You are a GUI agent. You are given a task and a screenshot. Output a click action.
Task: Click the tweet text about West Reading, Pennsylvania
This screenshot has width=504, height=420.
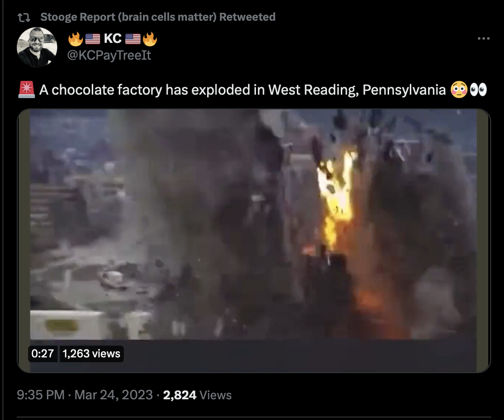pyautogui.click(x=242, y=90)
